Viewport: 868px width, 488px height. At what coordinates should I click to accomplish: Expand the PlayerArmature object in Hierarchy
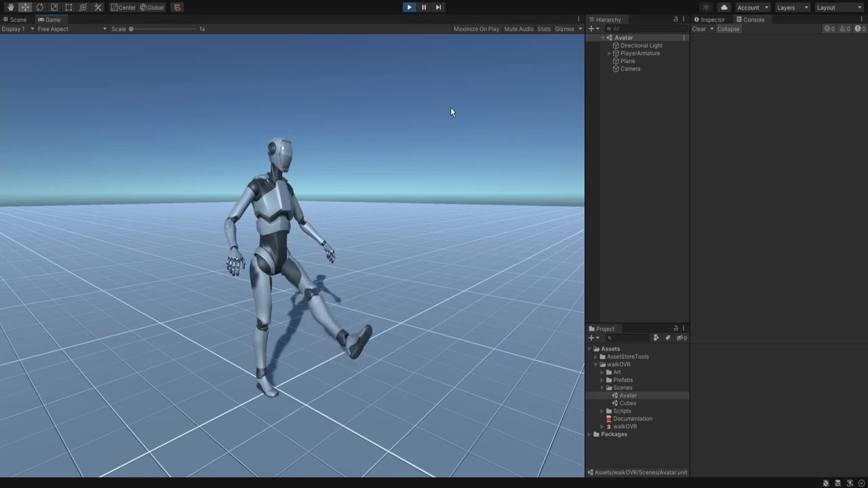tap(609, 54)
